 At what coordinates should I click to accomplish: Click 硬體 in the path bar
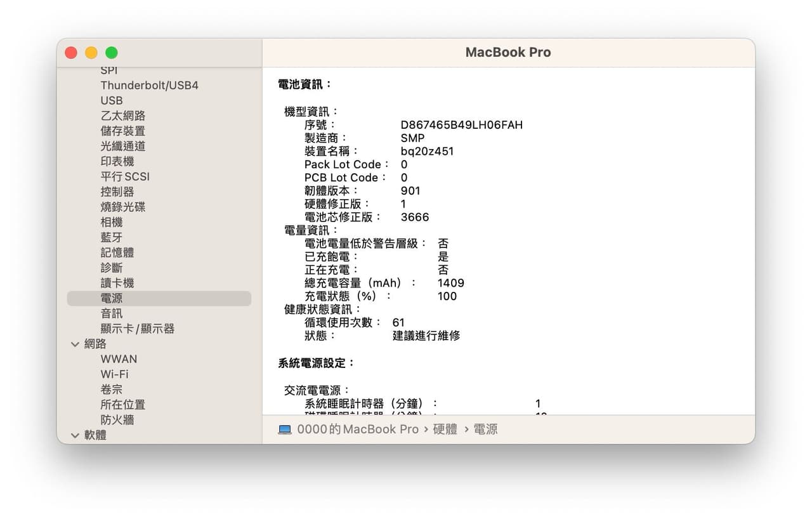(x=445, y=430)
